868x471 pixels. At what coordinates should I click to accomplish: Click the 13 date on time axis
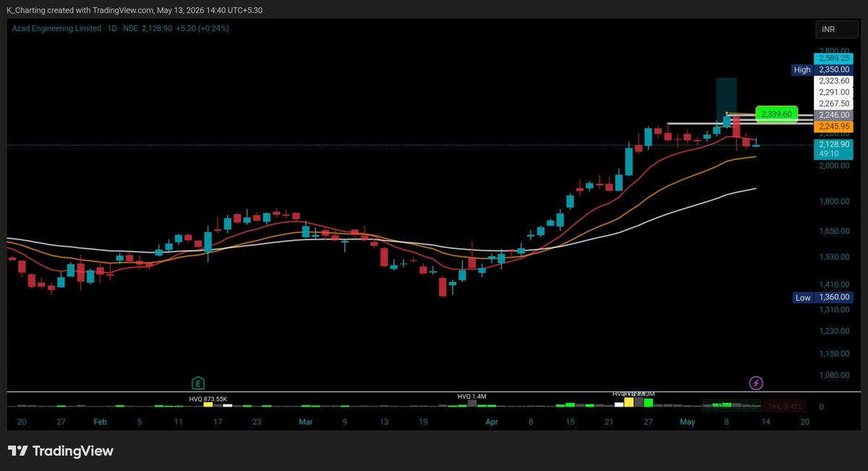pos(384,421)
